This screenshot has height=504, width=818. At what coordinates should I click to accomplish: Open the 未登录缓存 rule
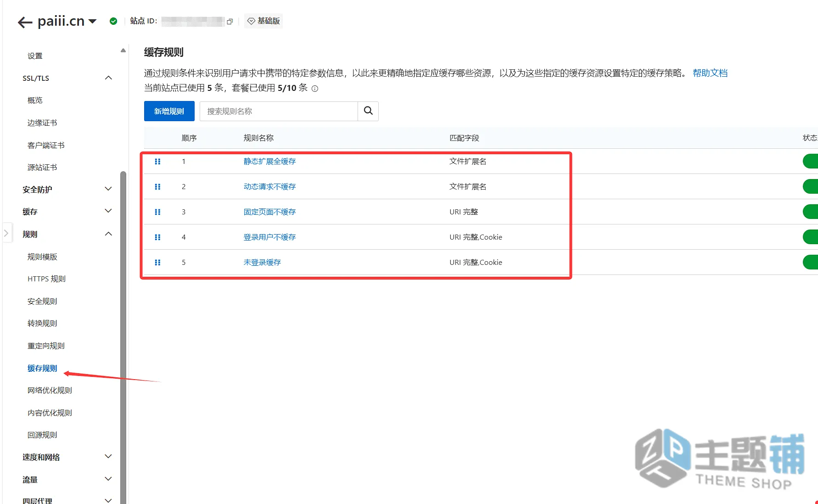[x=262, y=263]
